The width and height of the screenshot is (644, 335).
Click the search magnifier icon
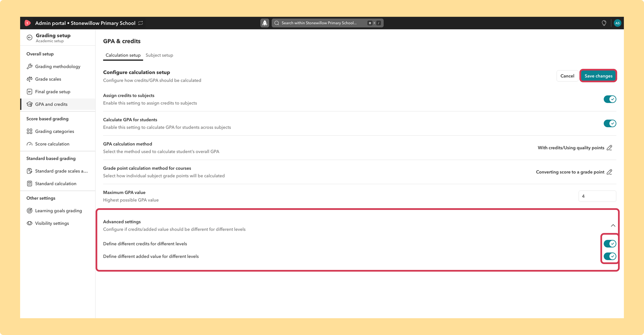277,23
